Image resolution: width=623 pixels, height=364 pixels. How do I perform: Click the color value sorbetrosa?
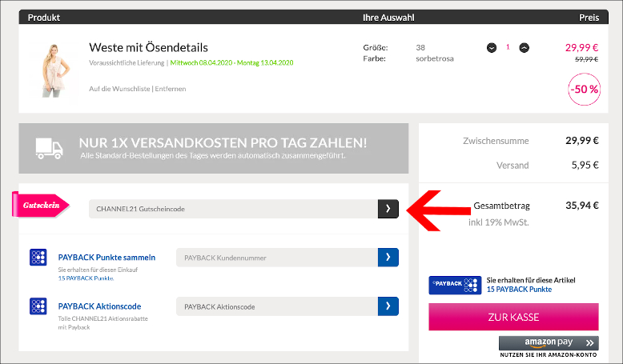(435, 58)
